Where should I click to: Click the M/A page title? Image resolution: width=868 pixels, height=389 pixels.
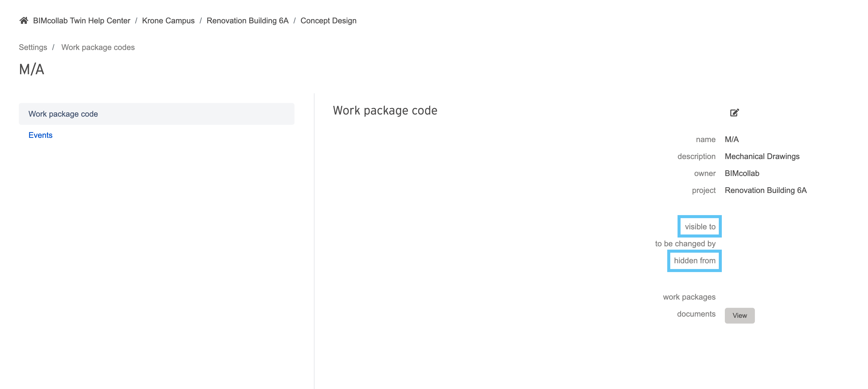tap(32, 69)
